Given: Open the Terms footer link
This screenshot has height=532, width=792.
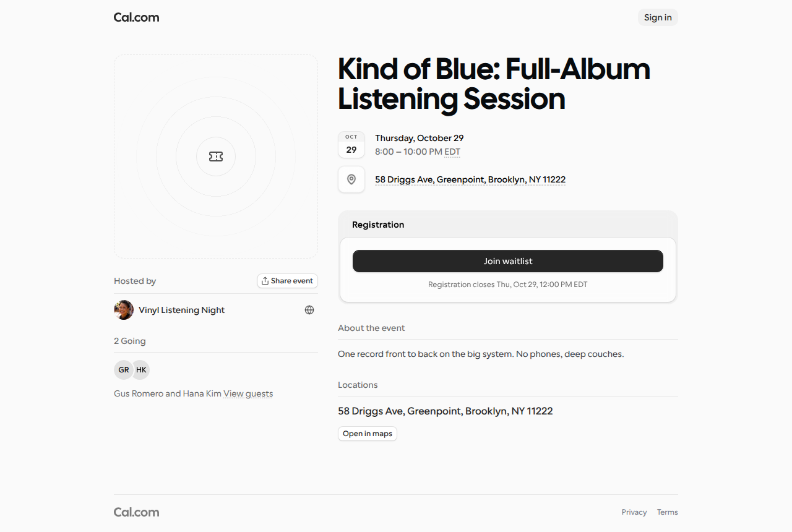Looking at the screenshot, I should tap(668, 512).
